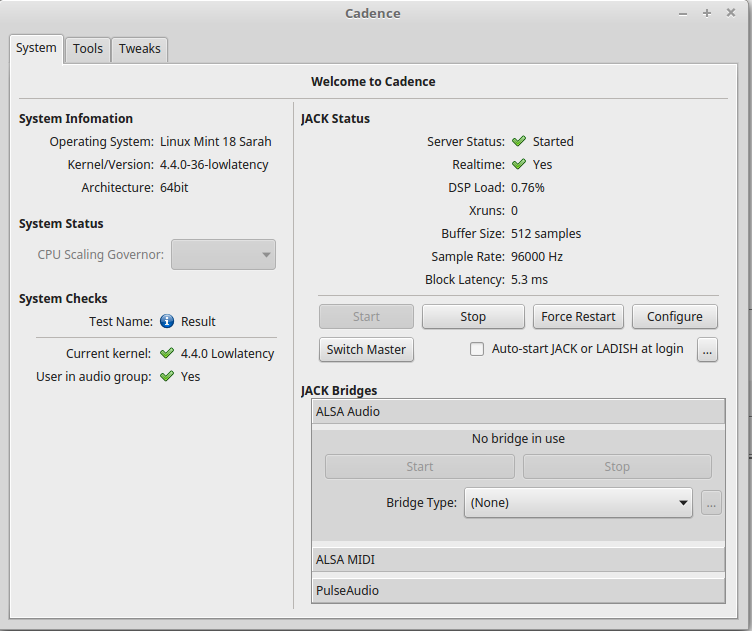Enable Auto-start JACK or LADISH at login

click(477, 349)
